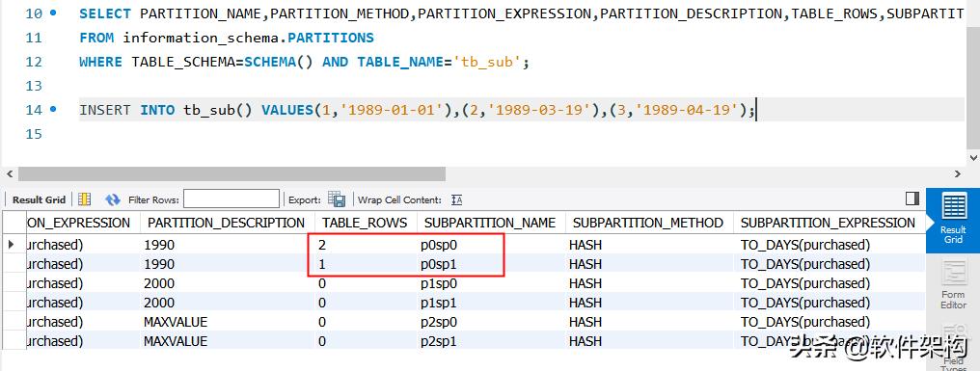Toggle Wrap Cell Content icon
Screen dimensions: 980x371
[x=457, y=199]
